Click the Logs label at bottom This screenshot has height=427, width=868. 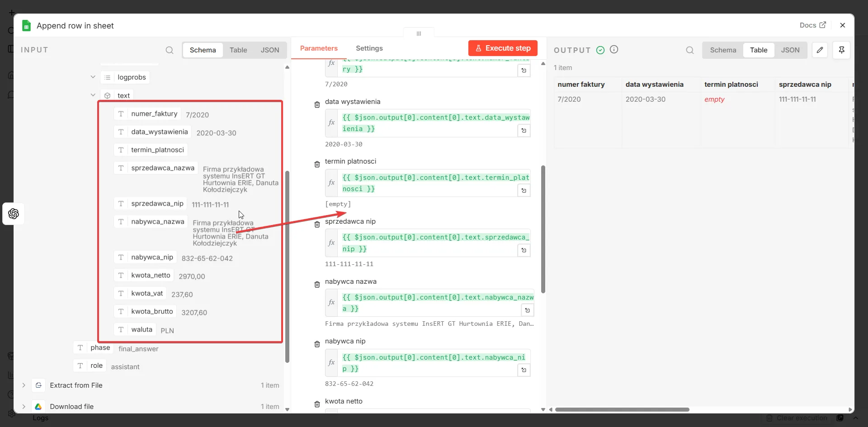[40, 418]
